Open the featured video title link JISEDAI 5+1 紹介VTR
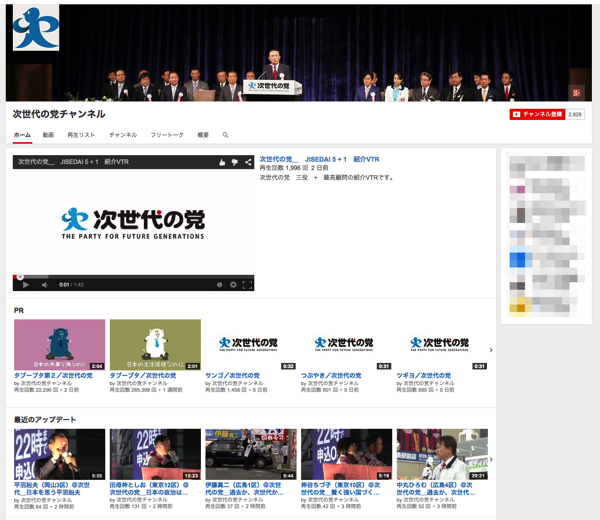The width and height of the screenshot is (600, 520). (320, 159)
